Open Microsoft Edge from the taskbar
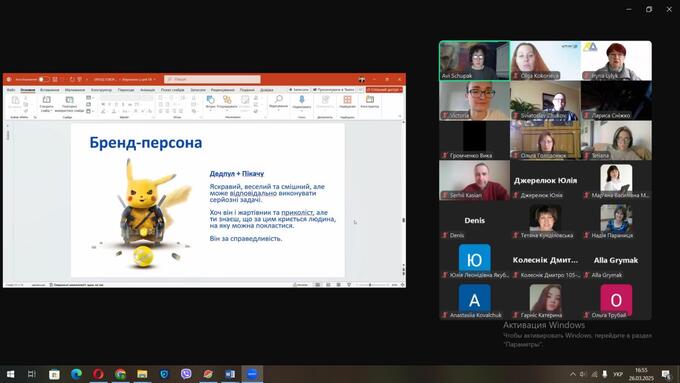 coord(76,374)
